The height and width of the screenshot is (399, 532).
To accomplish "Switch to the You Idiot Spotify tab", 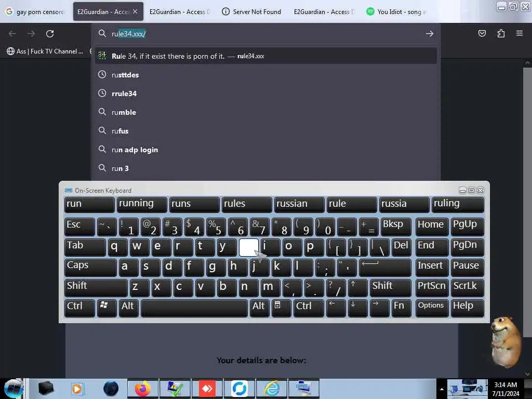I will (397, 12).
